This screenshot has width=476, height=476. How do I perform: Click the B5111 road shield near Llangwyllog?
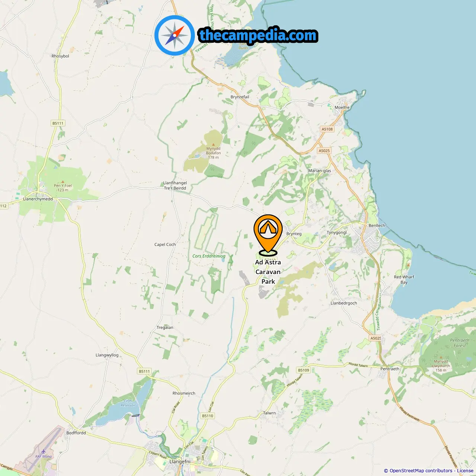click(x=144, y=371)
